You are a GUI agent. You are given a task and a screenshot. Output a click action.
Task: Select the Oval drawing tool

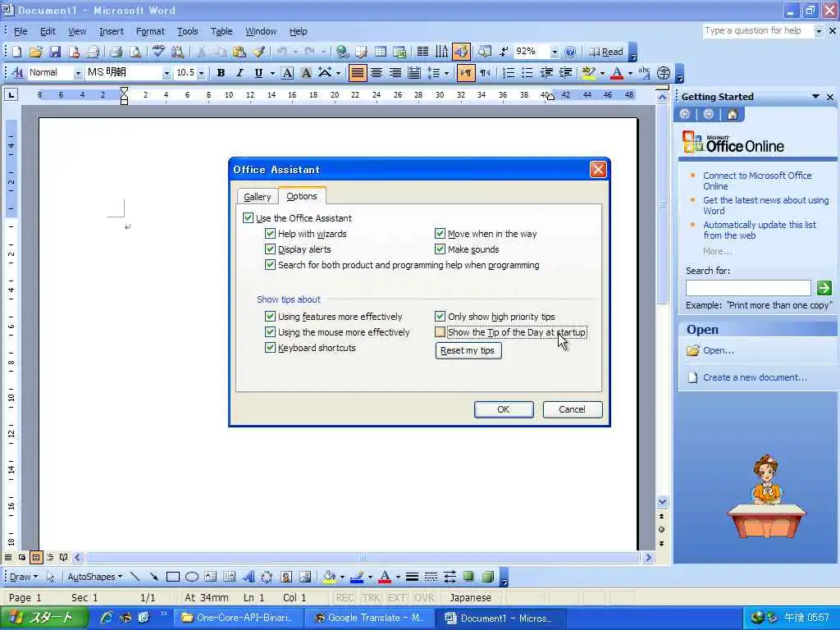(x=192, y=577)
